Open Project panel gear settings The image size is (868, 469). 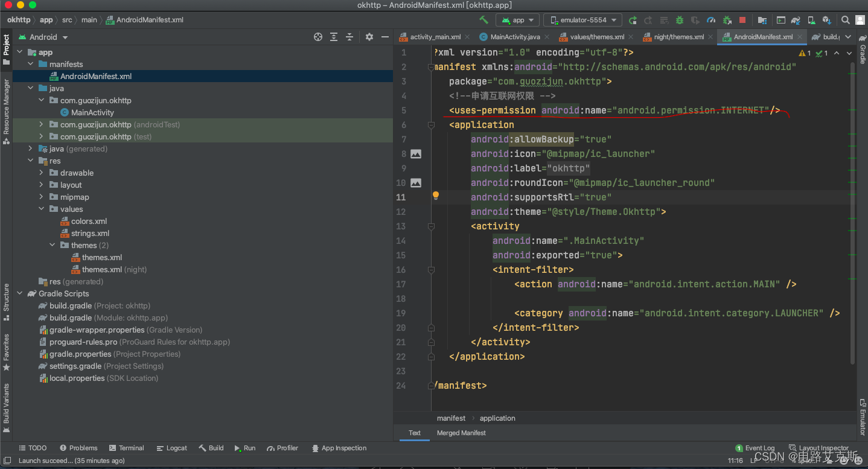(369, 37)
